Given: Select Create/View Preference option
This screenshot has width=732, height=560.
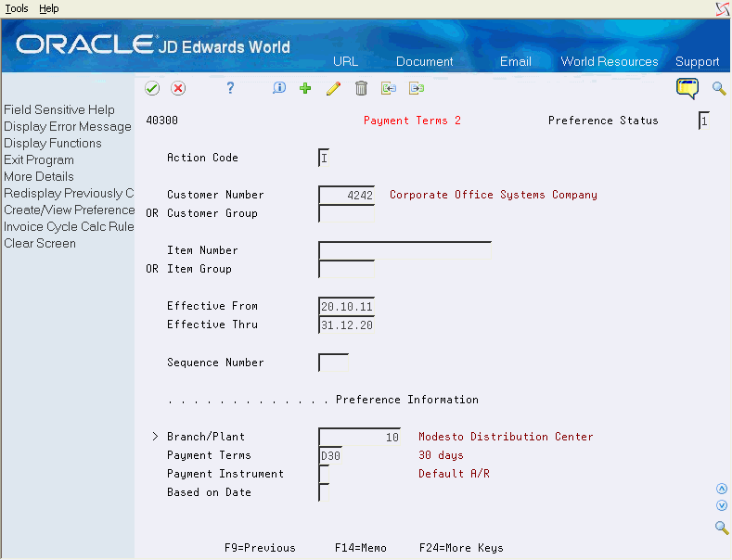Looking at the screenshot, I should [69, 210].
